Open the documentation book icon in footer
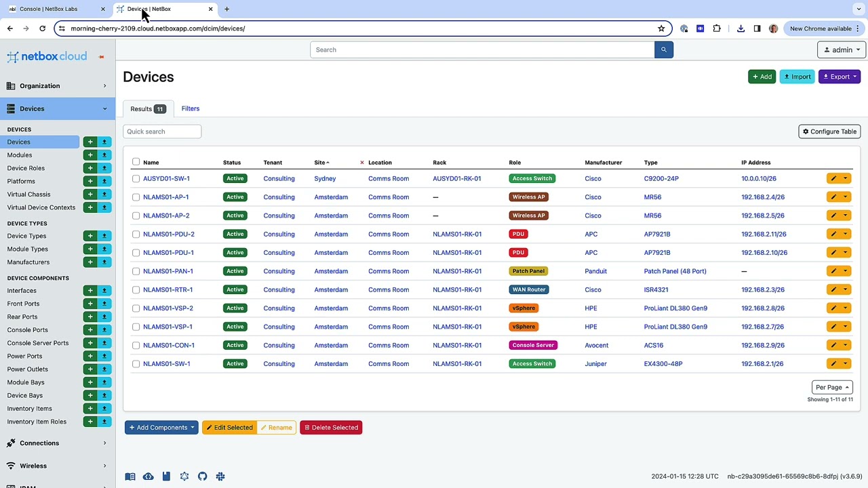 130,476
